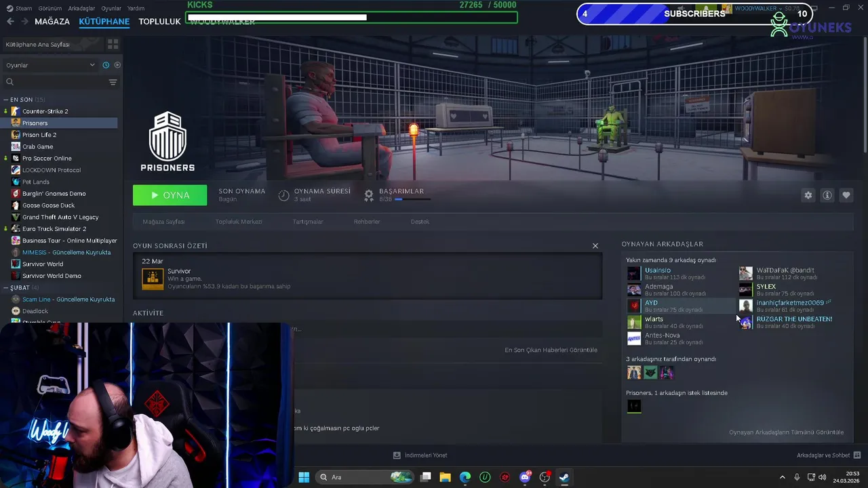This screenshot has height=488, width=868.
Task: Open Arkadaşlar ve Sohbet friends chat
Action: 829,455
